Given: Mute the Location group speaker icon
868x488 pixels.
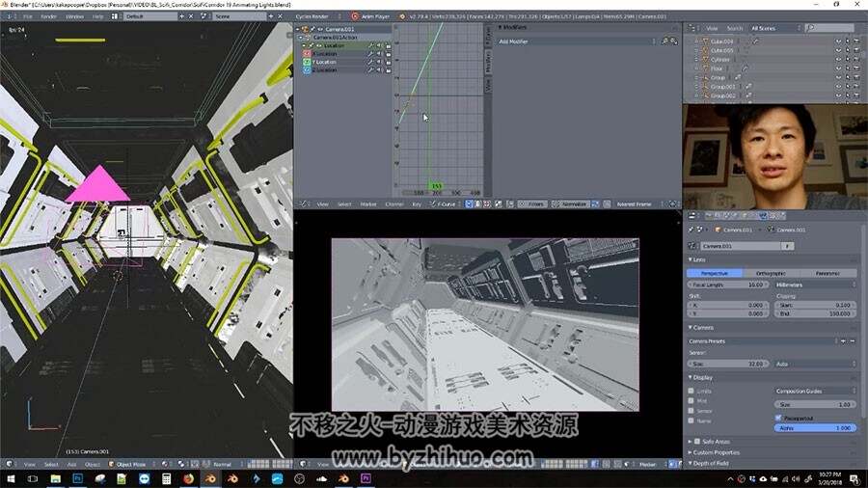Looking at the screenshot, I should tap(380, 45).
